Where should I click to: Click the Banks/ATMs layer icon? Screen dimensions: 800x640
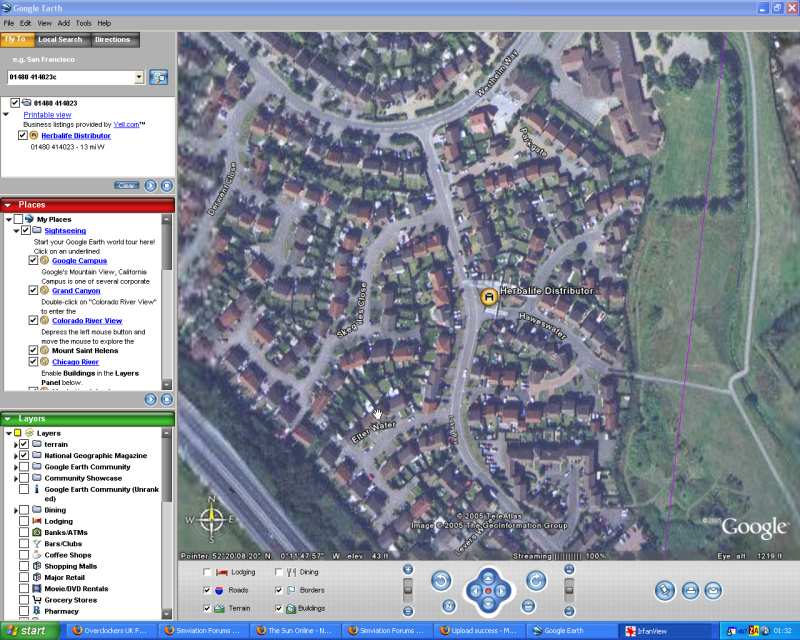(x=37, y=532)
